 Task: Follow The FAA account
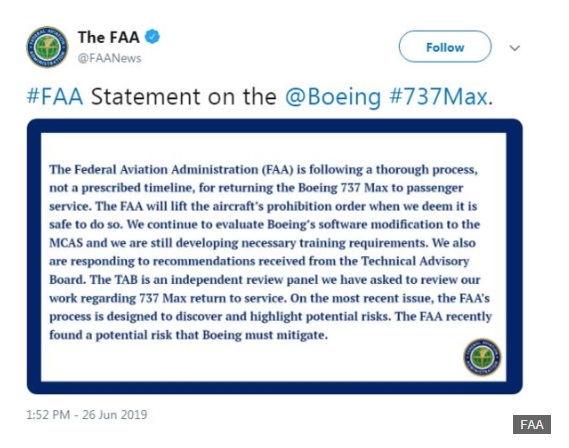tap(445, 47)
